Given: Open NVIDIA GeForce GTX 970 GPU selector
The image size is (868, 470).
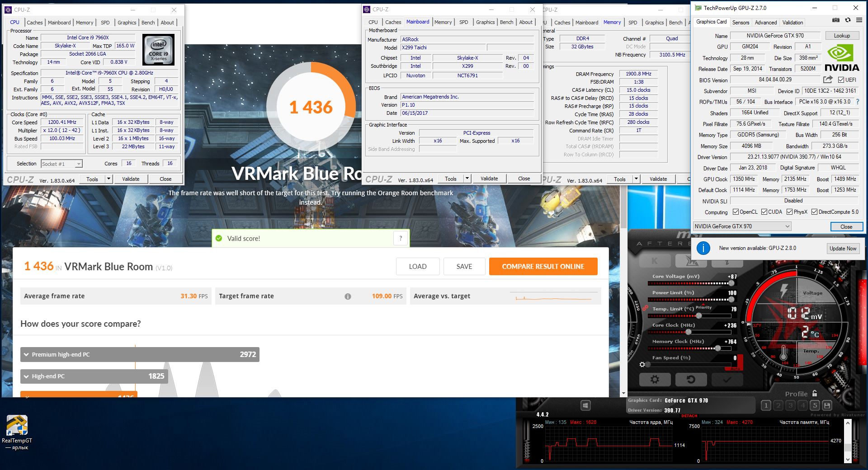Looking at the screenshot, I should (742, 226).
